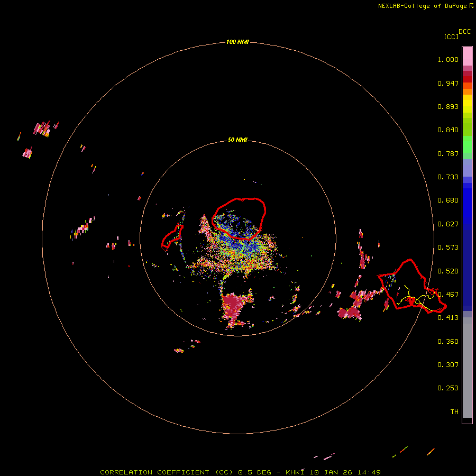Click the TH threshold label
476x476 pixels.
click(x=454, y=412)
